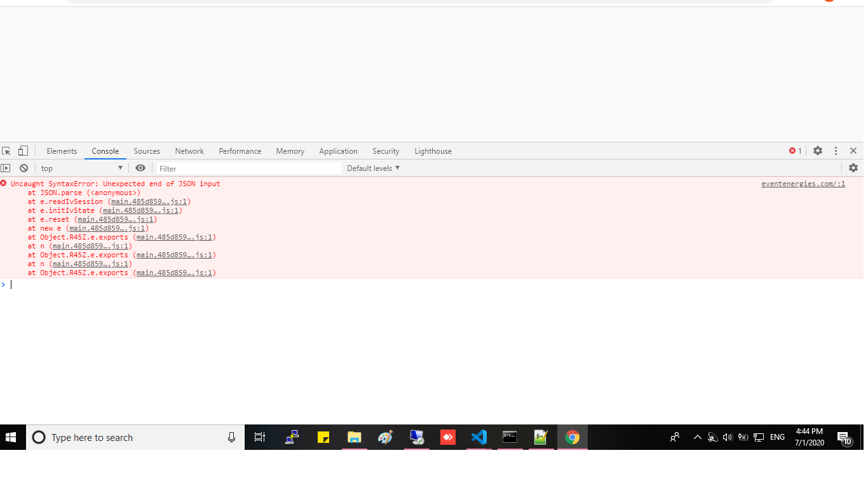Follow the source link beside e.initIvState
The height and width of the screenshot is (488, 868).
point(141,210)
